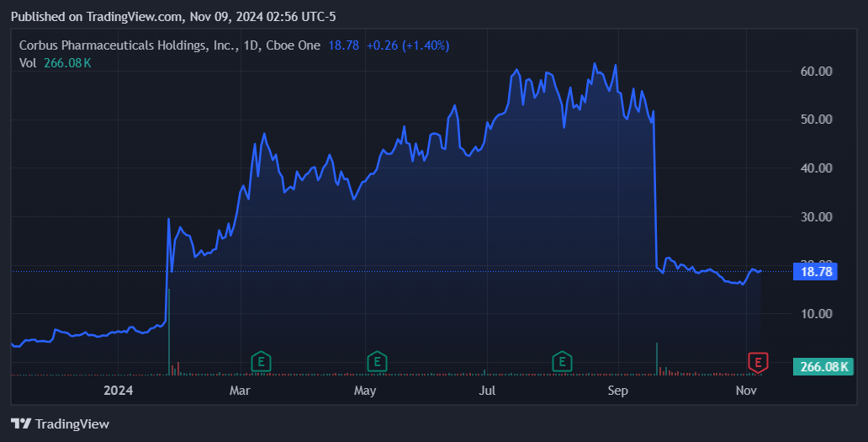Select the Jul time axis label
The height and width of the screenshot is (442, 868).
487,391
